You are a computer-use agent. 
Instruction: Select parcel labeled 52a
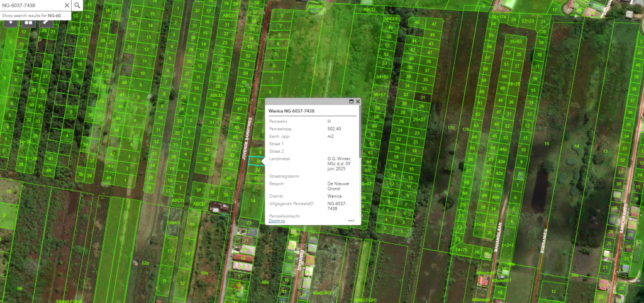click(145, 262)
